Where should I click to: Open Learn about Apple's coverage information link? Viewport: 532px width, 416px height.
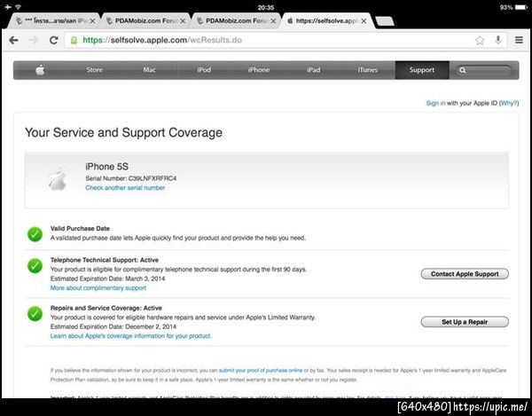131,336
